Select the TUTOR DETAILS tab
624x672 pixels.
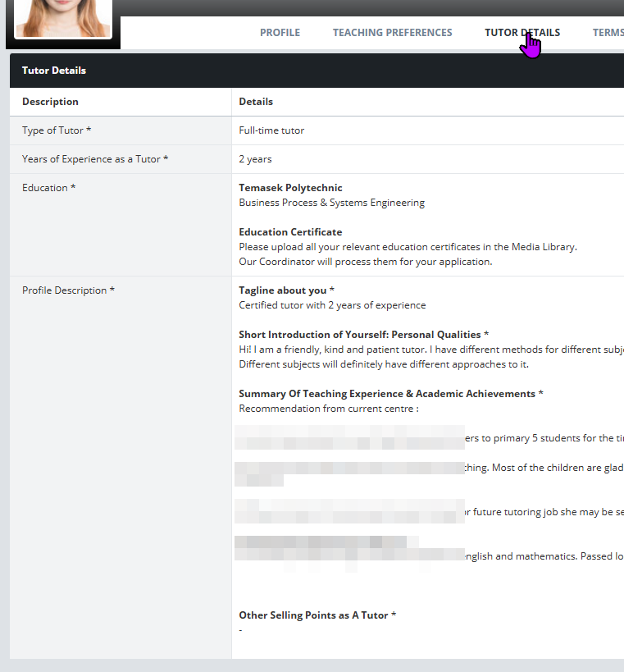click(522, 33)
